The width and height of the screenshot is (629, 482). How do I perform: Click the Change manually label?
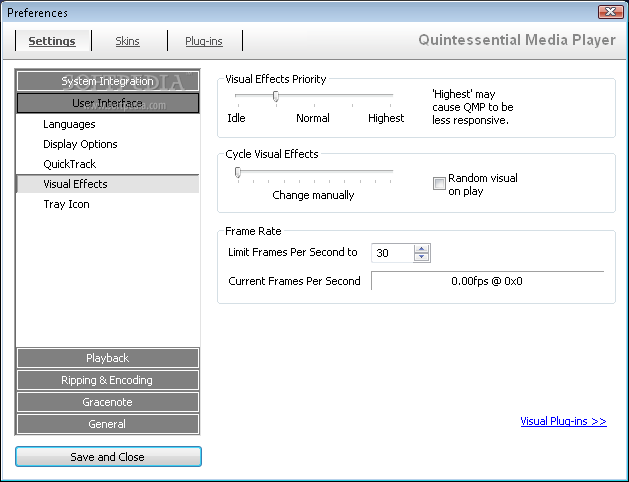pyautogui.click(x=313, y=195)
